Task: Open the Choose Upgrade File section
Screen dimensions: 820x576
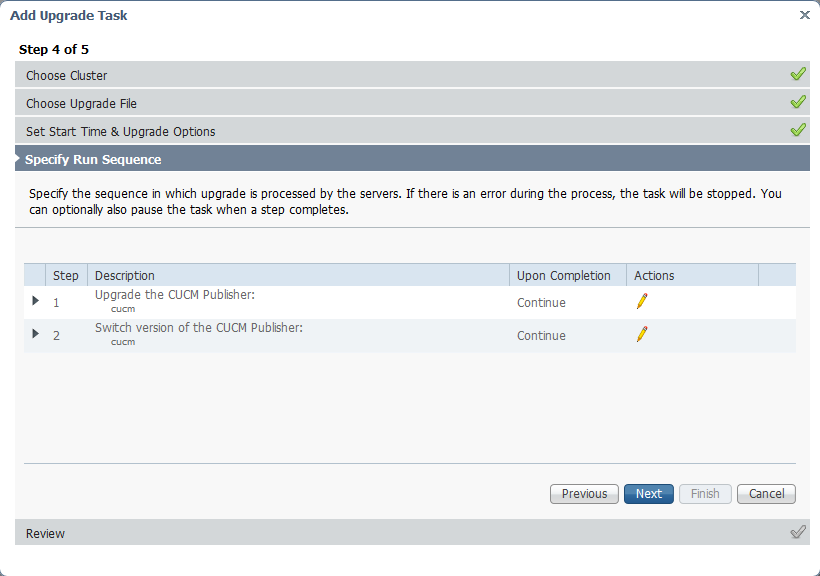Action: pos(82,104)
